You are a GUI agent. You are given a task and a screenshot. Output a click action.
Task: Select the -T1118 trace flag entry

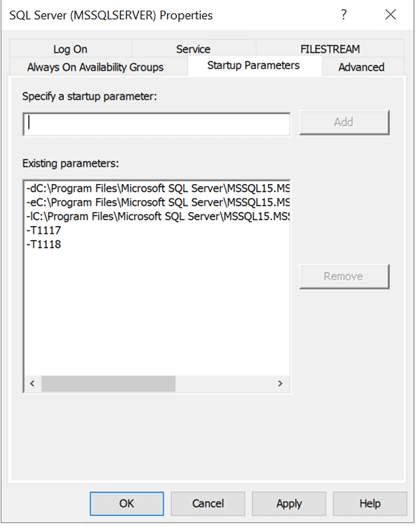pos(157,244)
